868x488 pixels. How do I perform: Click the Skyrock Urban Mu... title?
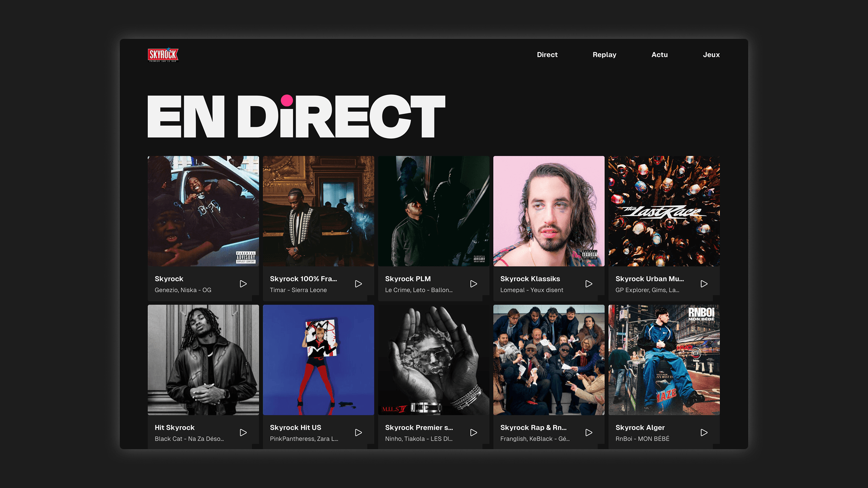650,279
